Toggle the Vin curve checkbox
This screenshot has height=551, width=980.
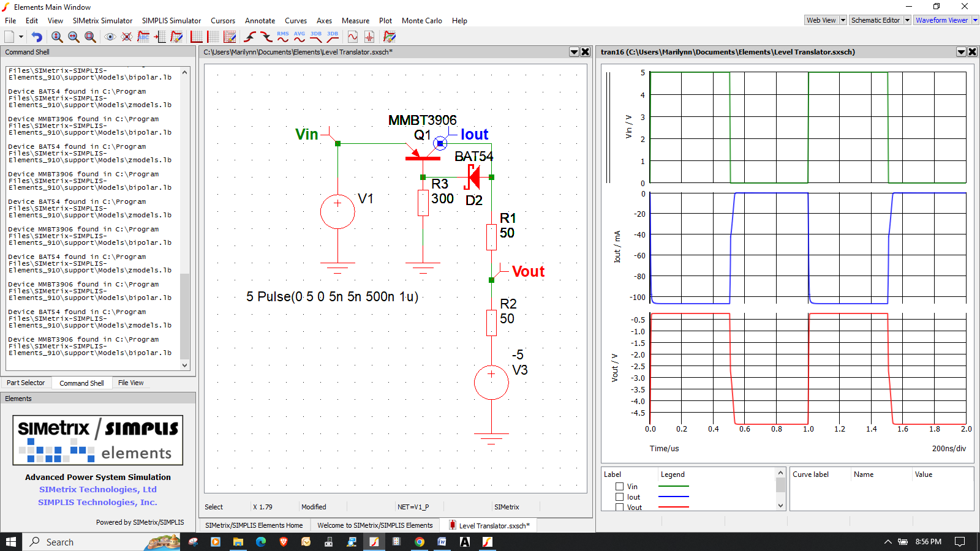[619, 487]
